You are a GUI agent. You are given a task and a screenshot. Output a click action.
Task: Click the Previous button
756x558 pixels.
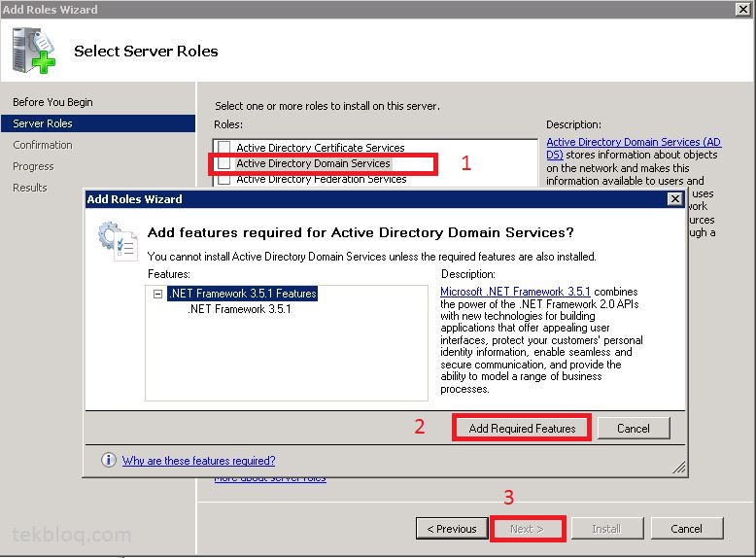452,529
